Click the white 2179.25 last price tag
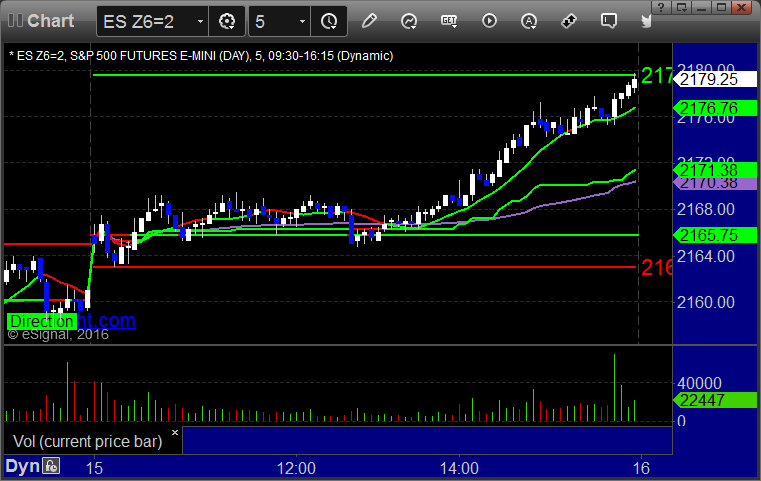The height and width of the screenshot is (481, 761). tap(715, 79)
